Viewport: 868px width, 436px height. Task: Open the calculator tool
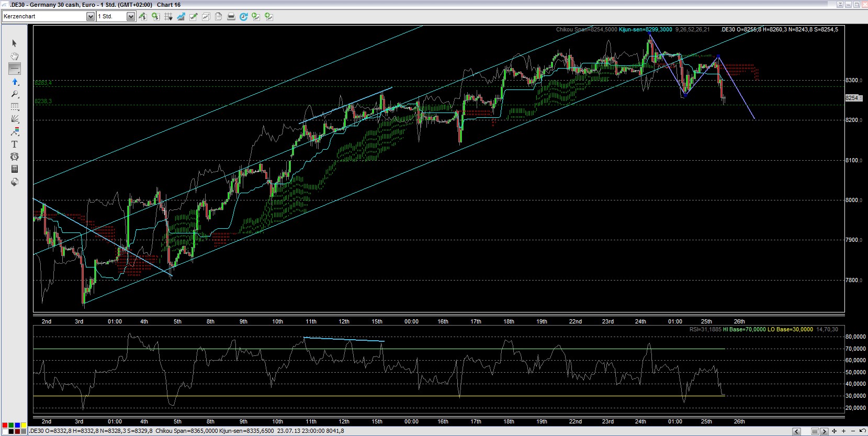[x=15, y=169]
